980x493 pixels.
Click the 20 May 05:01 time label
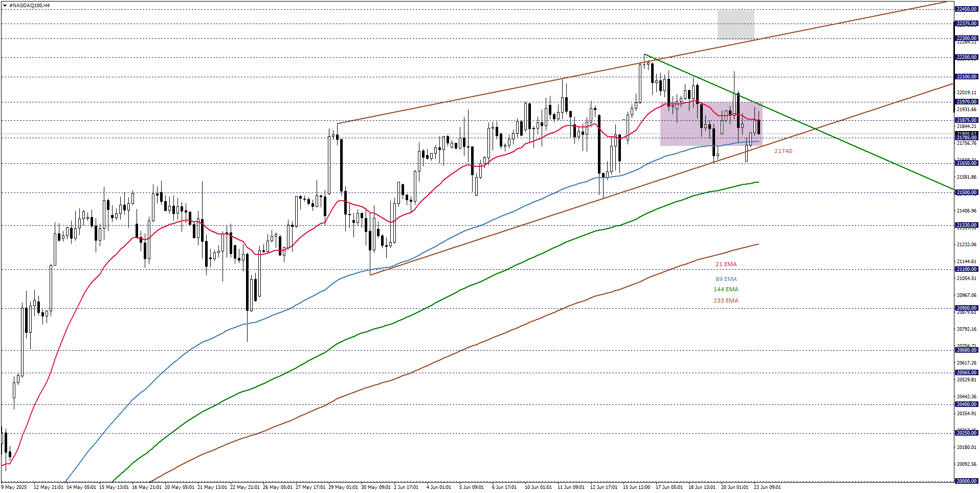point(180,487)
